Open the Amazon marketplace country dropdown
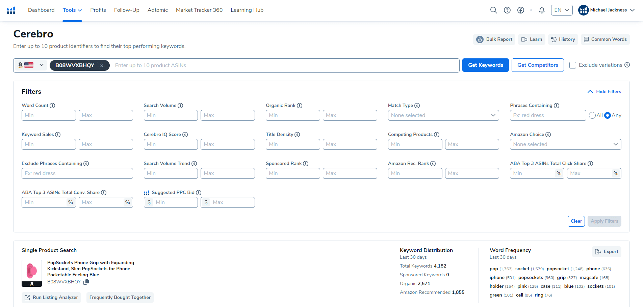 [31, 65]
